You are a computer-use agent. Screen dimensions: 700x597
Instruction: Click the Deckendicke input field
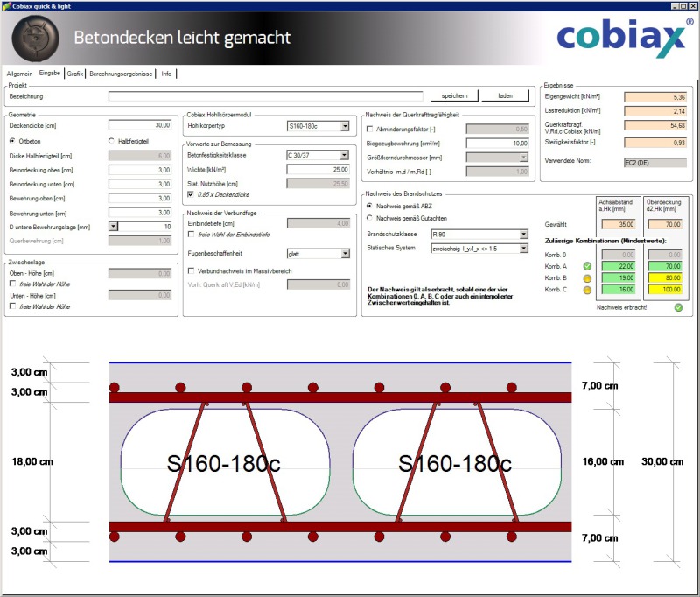click(140, 125)
